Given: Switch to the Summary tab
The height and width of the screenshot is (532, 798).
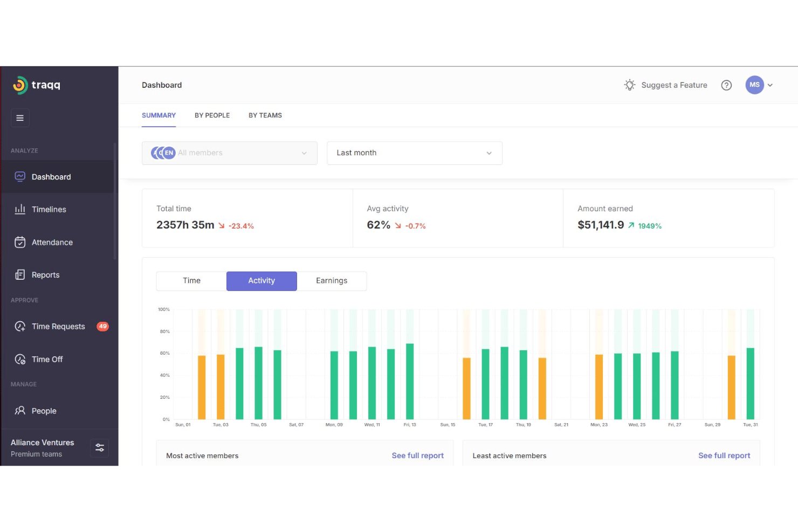Looking at the screenshot, I should point(159,115).
